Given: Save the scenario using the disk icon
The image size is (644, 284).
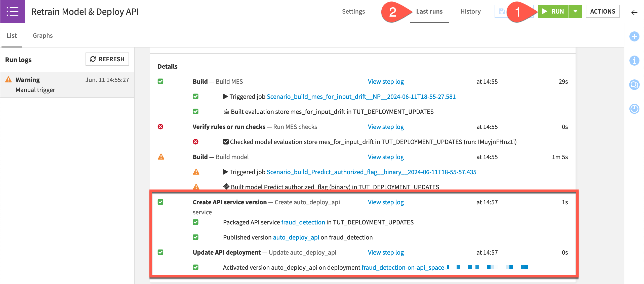Looking at the screenshot, I should point(502,11).
